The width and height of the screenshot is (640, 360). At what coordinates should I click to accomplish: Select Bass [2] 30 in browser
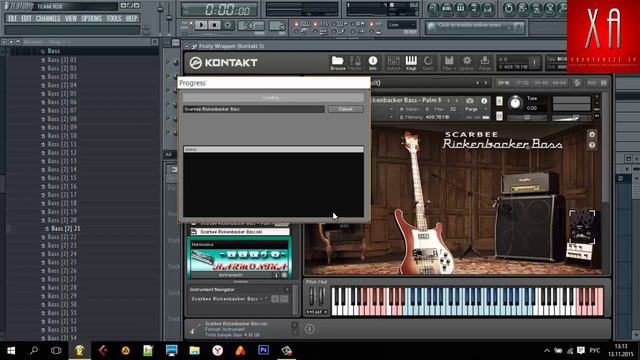(61, 304)
